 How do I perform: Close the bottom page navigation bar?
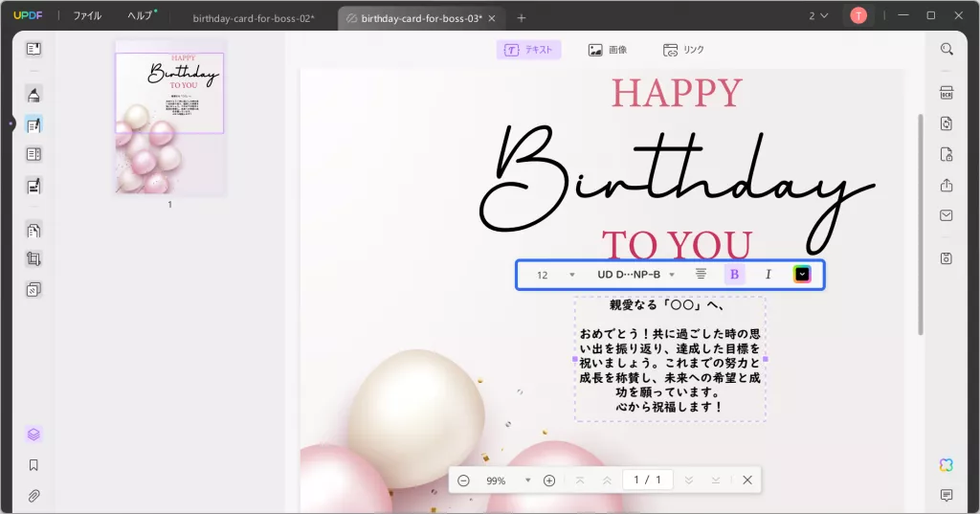click(x=747, y=480)
